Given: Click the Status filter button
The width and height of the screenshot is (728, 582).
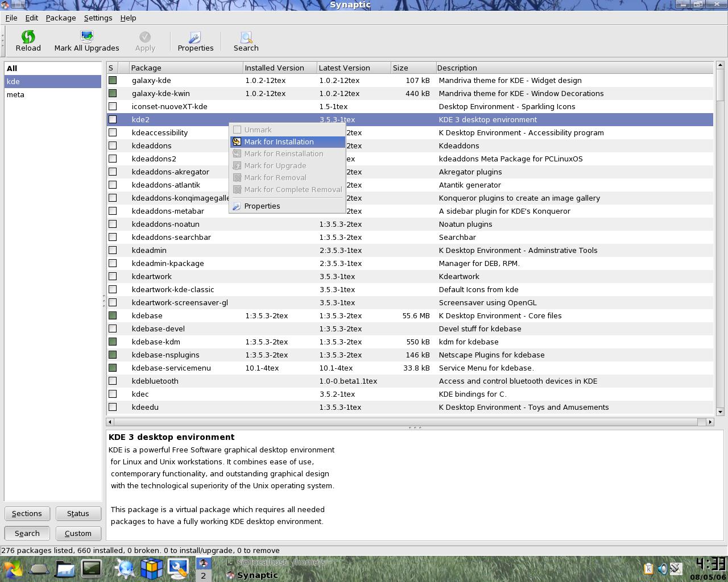Looking at the screenshot, I should (x=78, y=513).
